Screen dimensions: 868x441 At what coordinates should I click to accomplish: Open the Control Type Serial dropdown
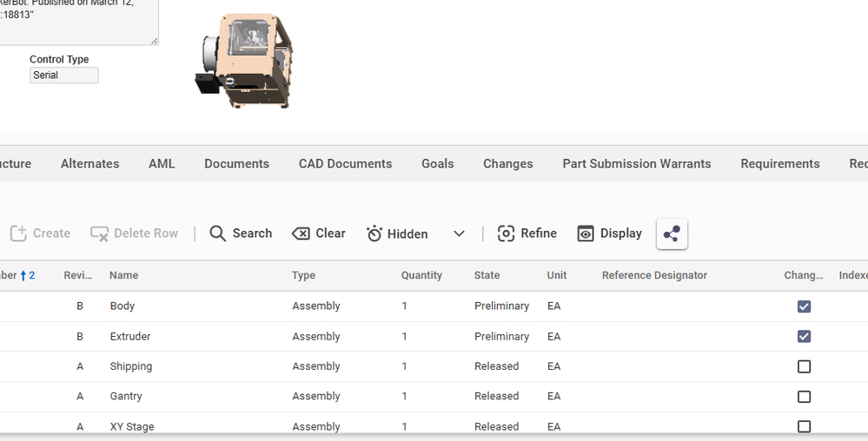click(x=63, y=76)
